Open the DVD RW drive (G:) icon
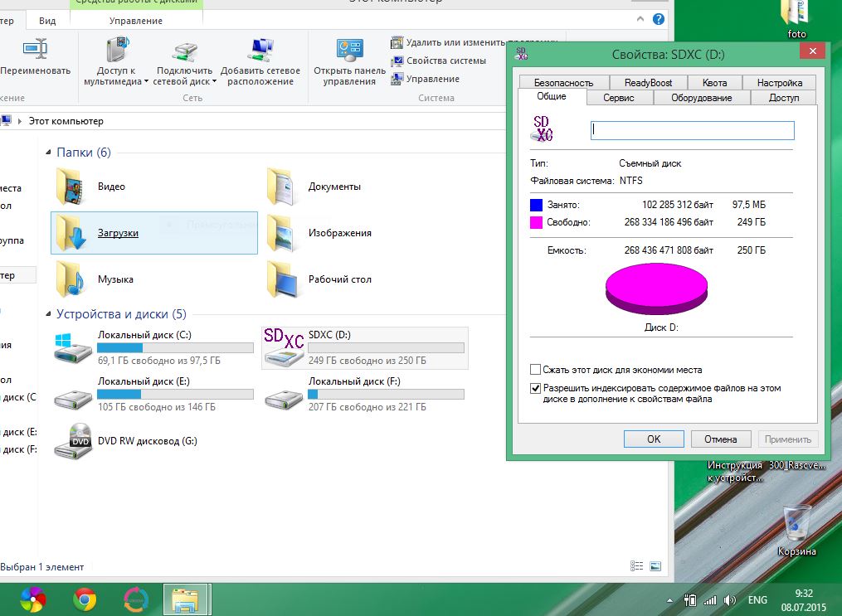This screenshot has height=616, width=842. click(x=73, y=441)
